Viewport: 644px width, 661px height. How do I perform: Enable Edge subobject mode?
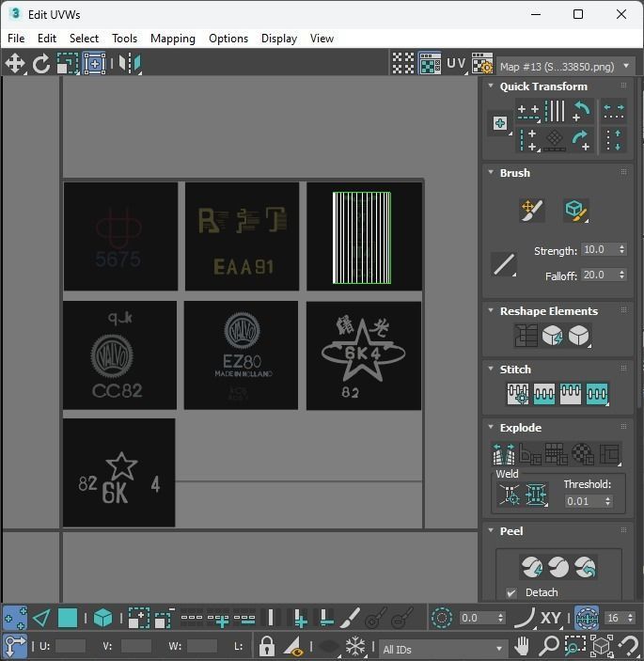coord(41,618)
